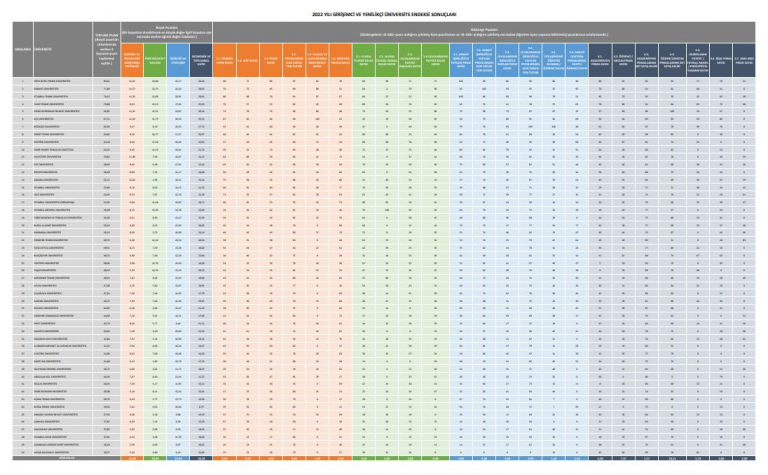Screen dimensions: 768x475
Task: Select the ÜNİVERSİTE column header
Action: click(46, 46)
